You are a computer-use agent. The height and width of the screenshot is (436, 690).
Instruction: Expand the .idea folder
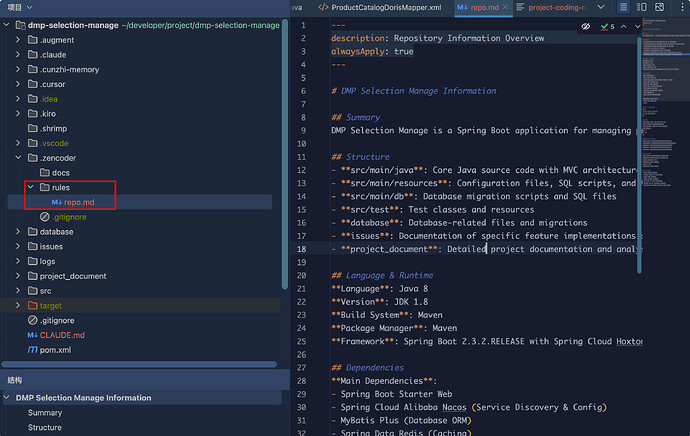pos(18,99)
